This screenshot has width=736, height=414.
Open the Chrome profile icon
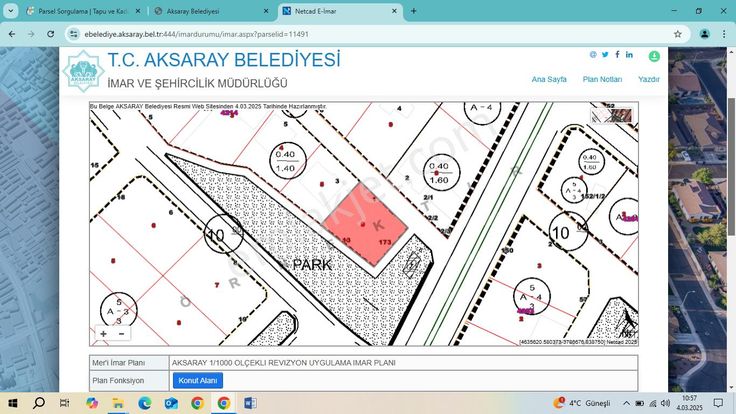pos(705,34)
